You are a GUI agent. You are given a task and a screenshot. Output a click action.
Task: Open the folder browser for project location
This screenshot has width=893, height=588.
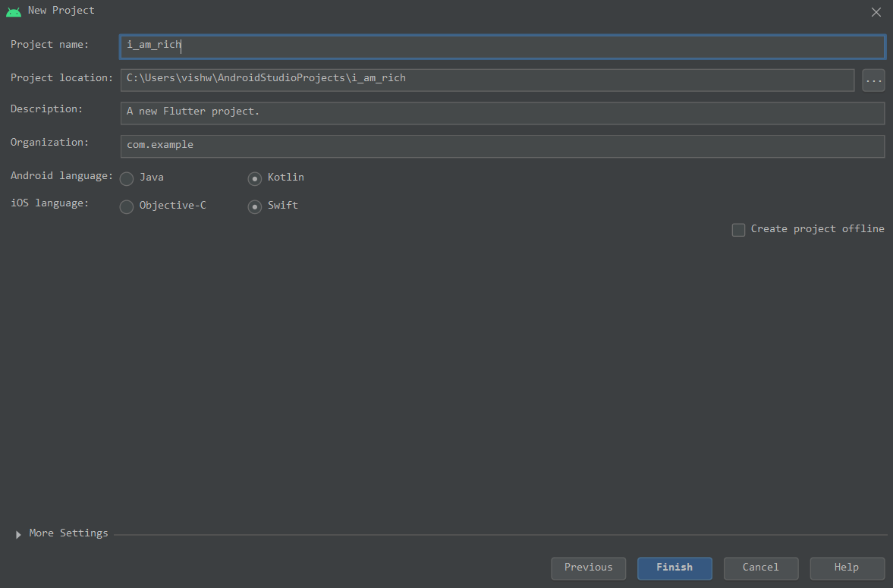pos(873,80)
